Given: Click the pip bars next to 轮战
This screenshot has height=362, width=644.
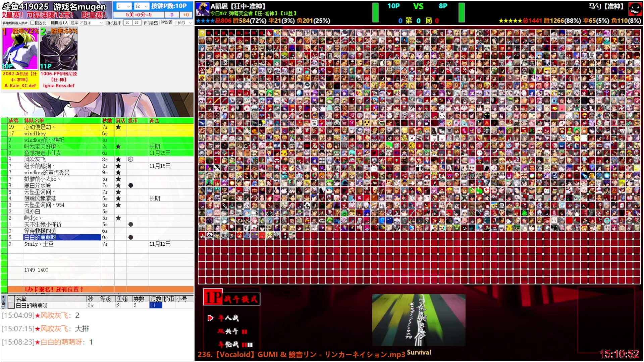Looking at the screenshot, I should click(247, 345).
